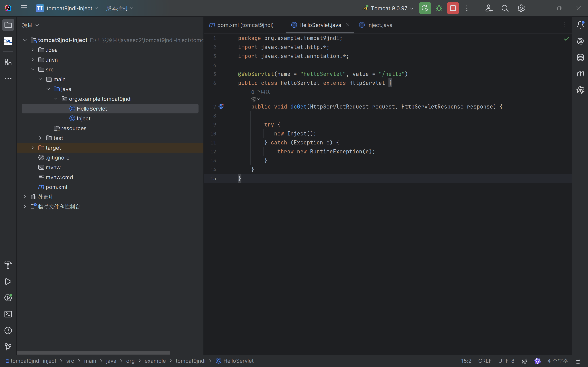Collapse the src folder
588x367 pixels.
point(32,69)
